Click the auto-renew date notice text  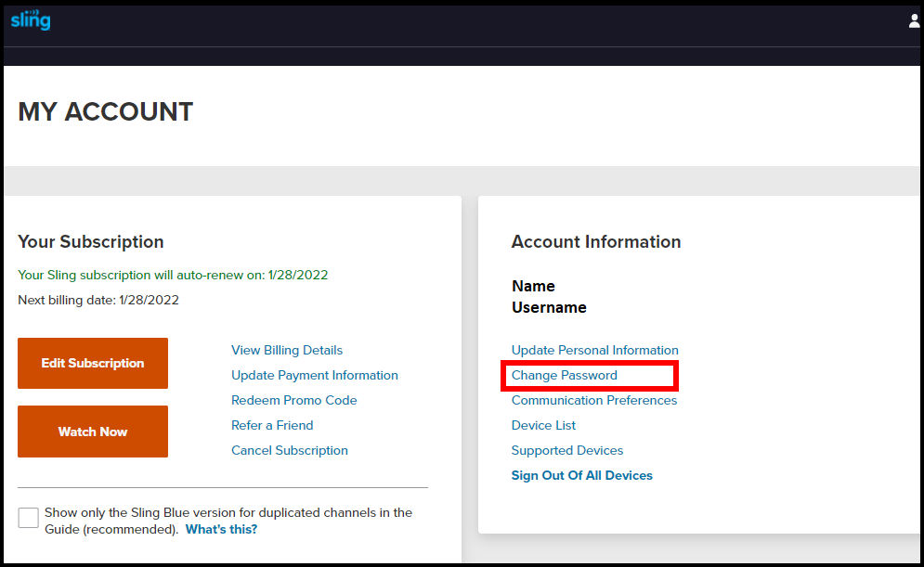[x=173, y=275]
